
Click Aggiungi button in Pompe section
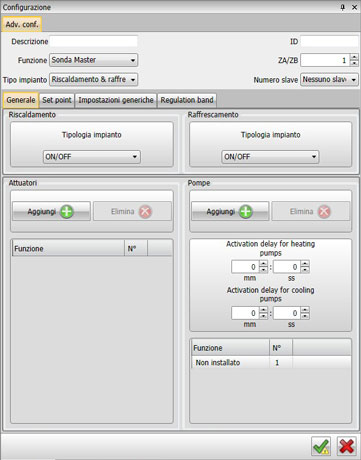[230, 211]
